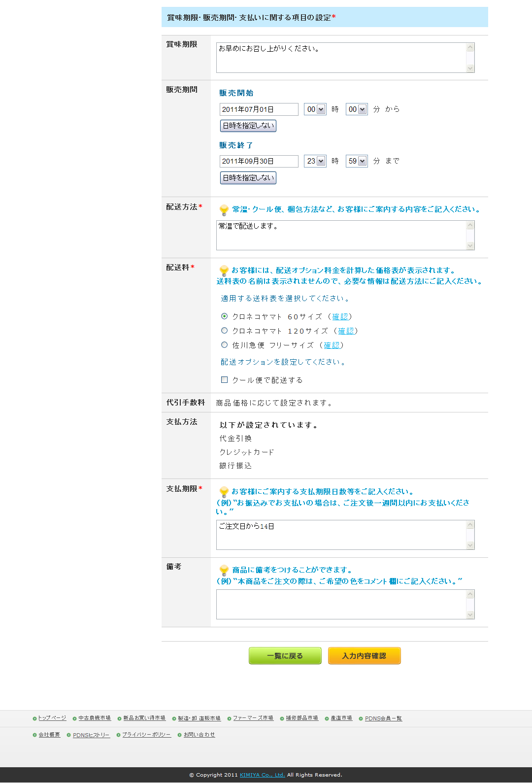Click the lightbulb hint icon in 配送料 section
The height and width of the screenshot is (783, 532).
tap(224, 271)
